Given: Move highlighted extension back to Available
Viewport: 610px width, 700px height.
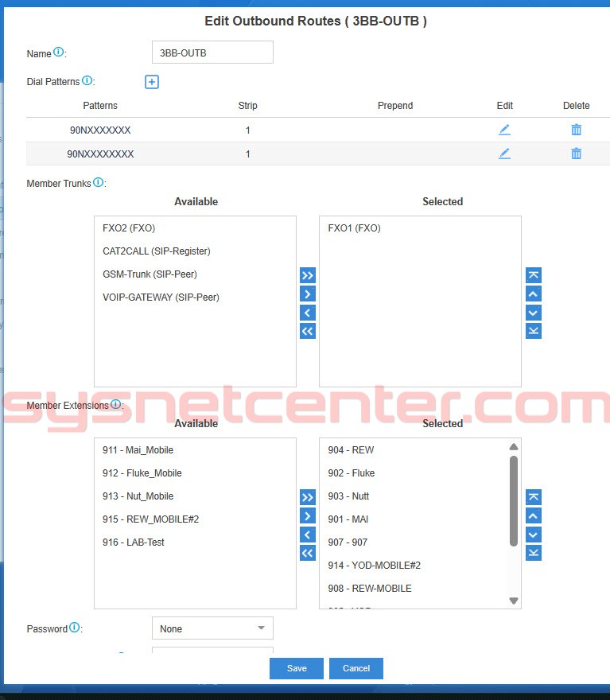Looking at the screenshot, I should tap(308, 535).
